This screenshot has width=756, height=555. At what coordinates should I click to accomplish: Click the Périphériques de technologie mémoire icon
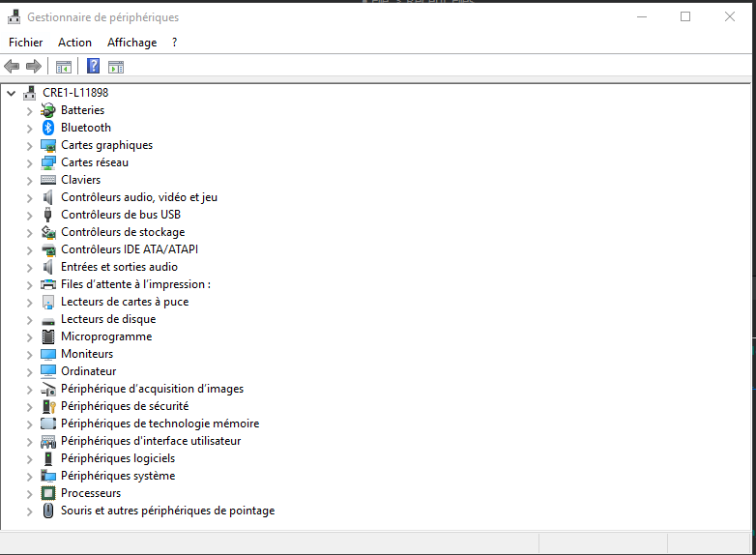point(48,424)
